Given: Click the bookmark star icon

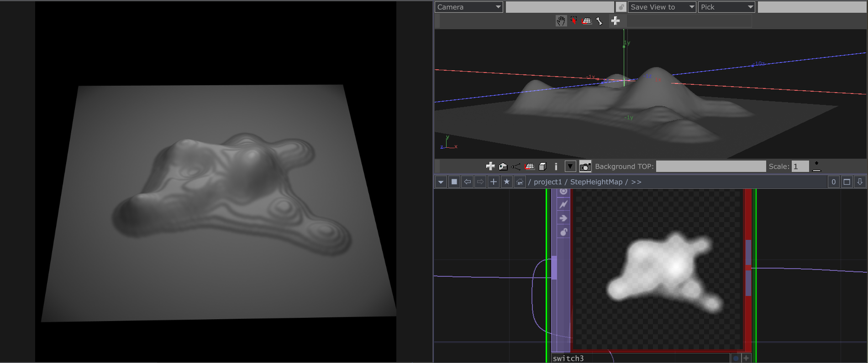Looking at the screenshot, I should tap(506, 182).
